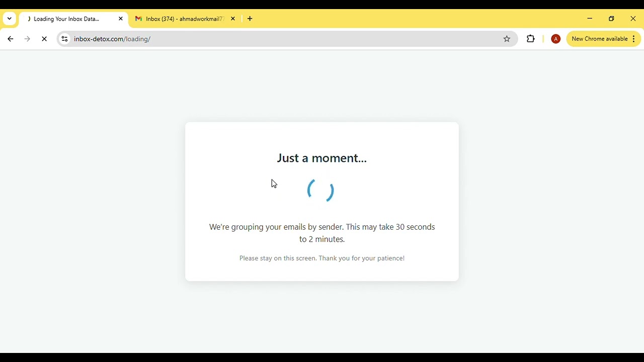Open the Extensions puzzle icon

click(531, 39)
